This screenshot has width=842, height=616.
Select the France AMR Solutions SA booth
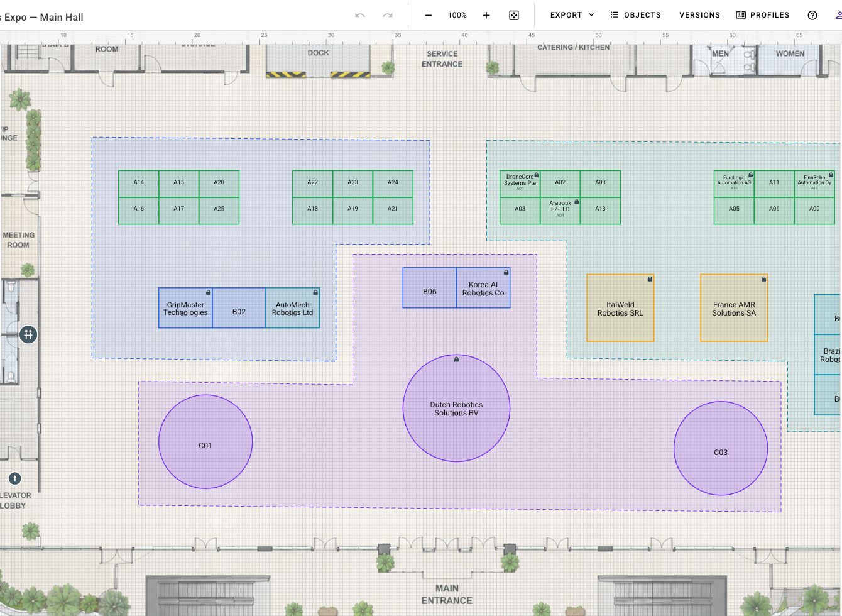734,308
